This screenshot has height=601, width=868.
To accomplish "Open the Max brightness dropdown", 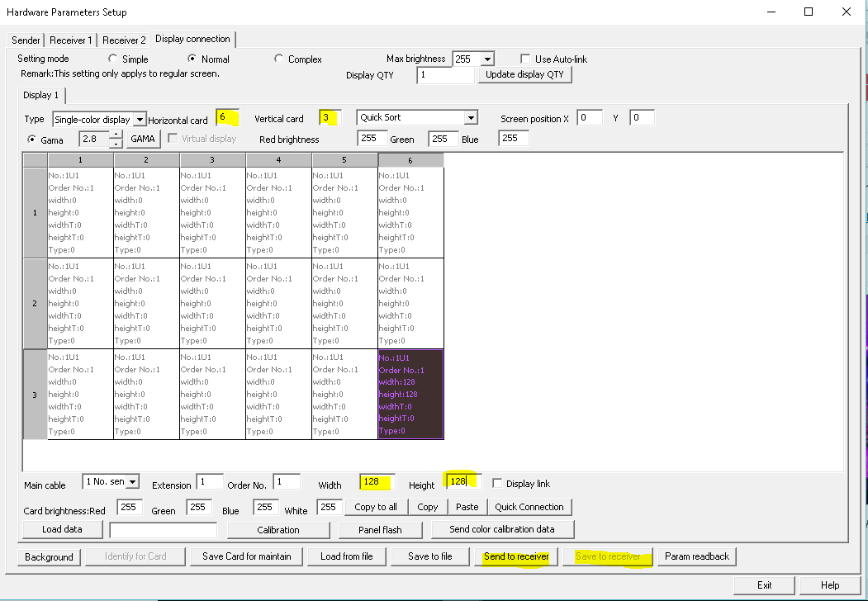I will [486, 59].
